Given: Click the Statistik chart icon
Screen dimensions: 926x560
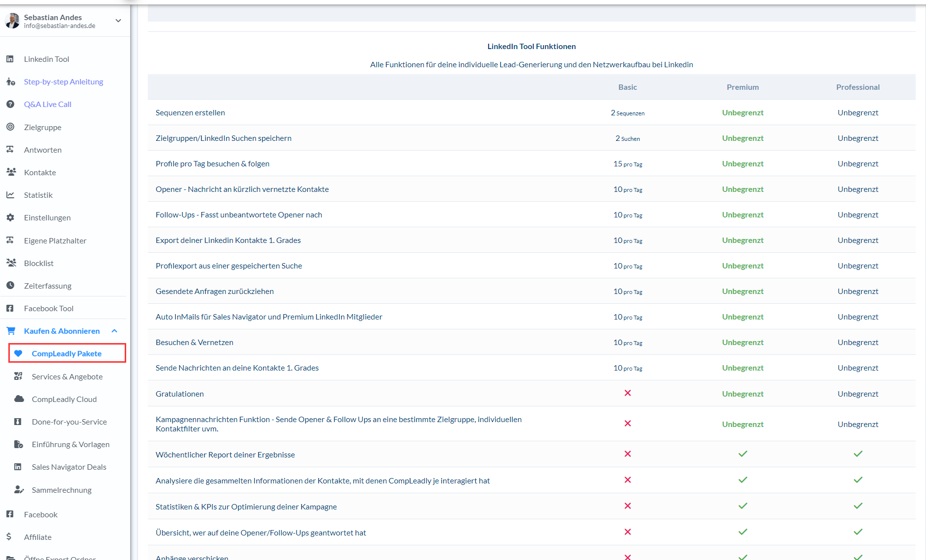Looking at the screenshot, I should click(x=10, y=195).
